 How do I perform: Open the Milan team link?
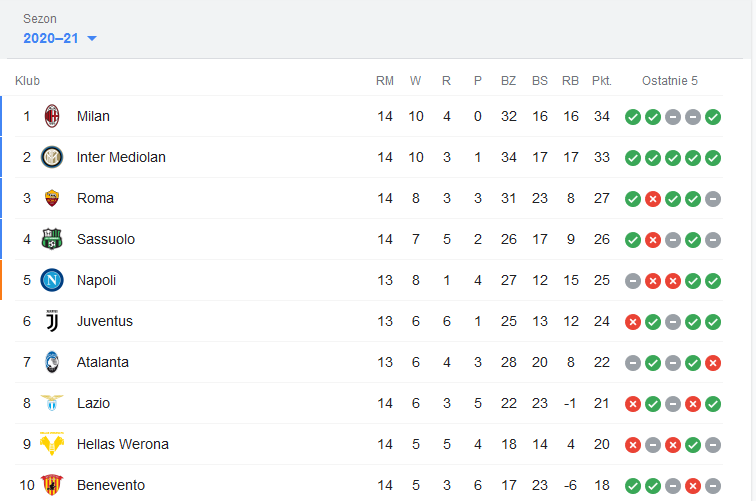tap(93, 116)
